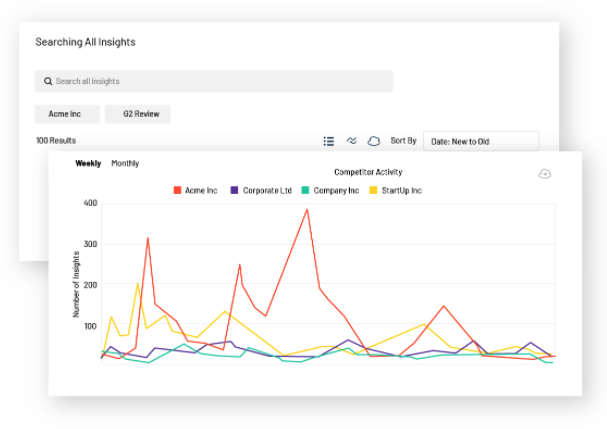Remove the Acme Inc filter chip
The image size is (607, 429).
[x=67, y=114]
